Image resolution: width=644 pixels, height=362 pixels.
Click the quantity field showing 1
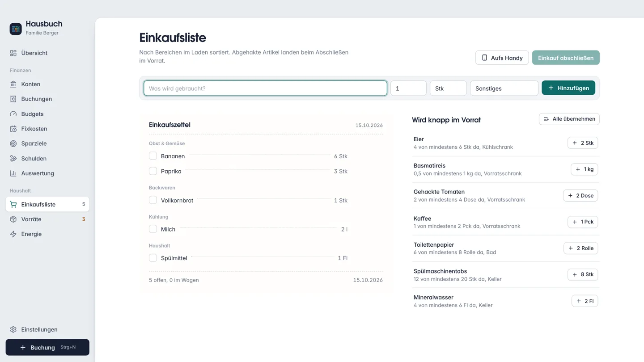coord(408,88)
